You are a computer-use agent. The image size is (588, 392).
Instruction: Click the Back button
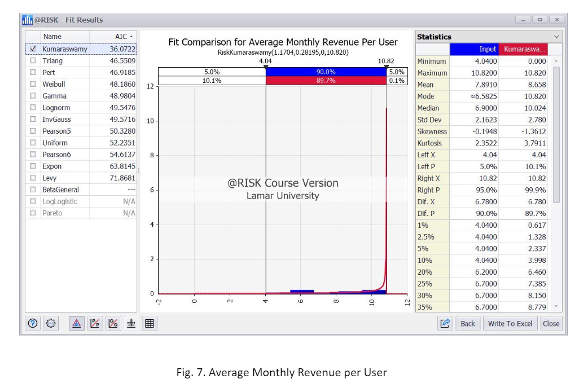click(468, 324)
